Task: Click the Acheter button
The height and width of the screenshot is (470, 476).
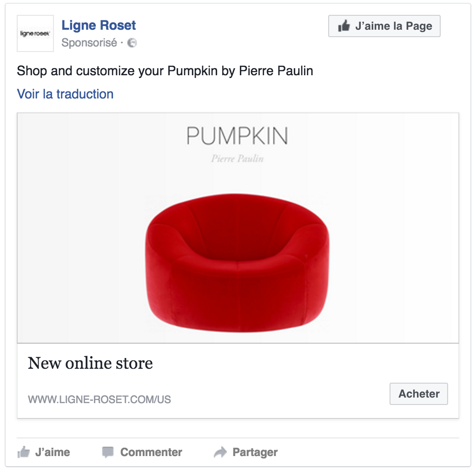Action: click(419, 394)
